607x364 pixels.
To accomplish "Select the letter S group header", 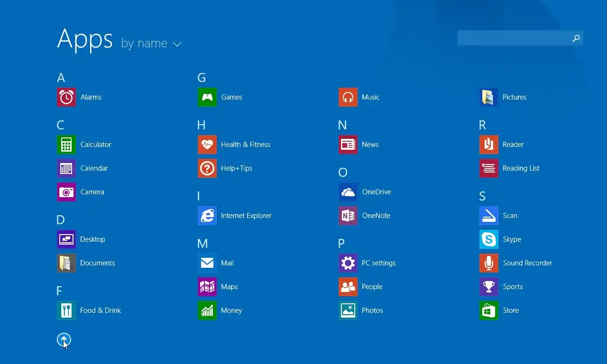I will pos(482,196).
